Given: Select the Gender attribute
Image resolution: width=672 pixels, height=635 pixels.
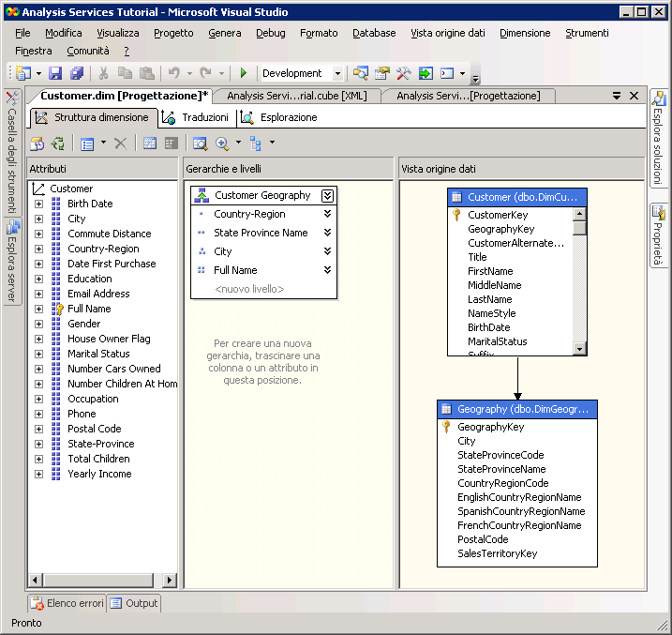Looking at the screenshot, I should (x=84, y=324).
